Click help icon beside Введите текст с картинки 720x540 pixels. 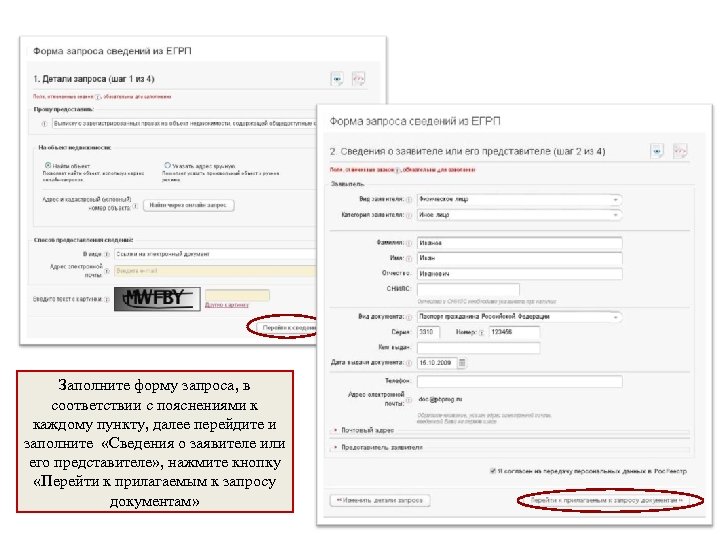[107, 299]
